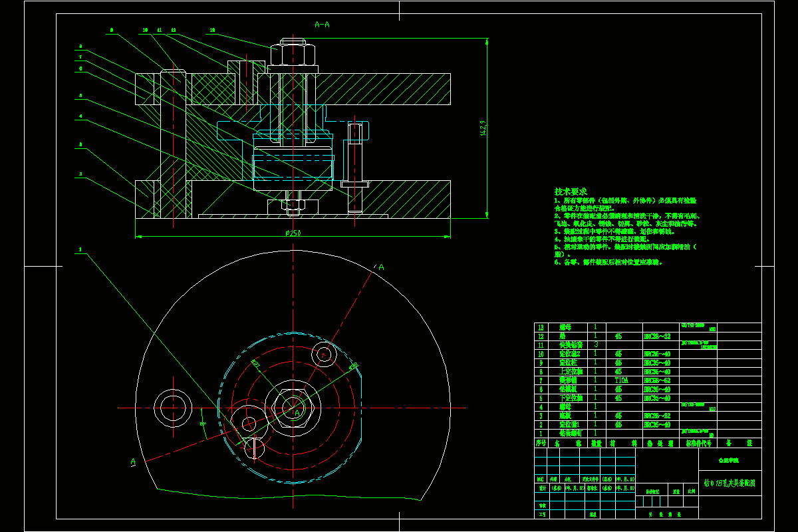Screen dimensions: 798x532
Task: Click quantity 3 in the 快换钻套 row
Action: 596,344
